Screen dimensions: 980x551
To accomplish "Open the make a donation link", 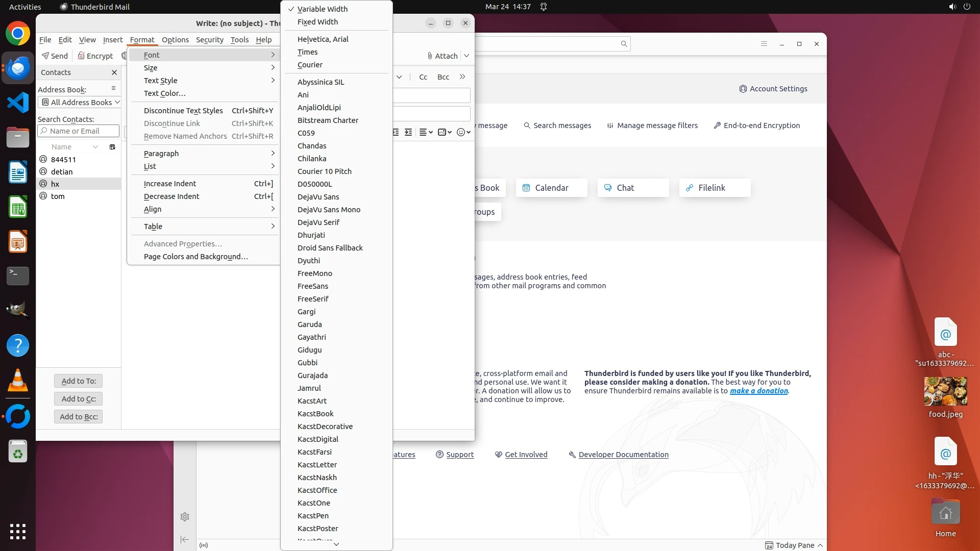I will (758, 391).
